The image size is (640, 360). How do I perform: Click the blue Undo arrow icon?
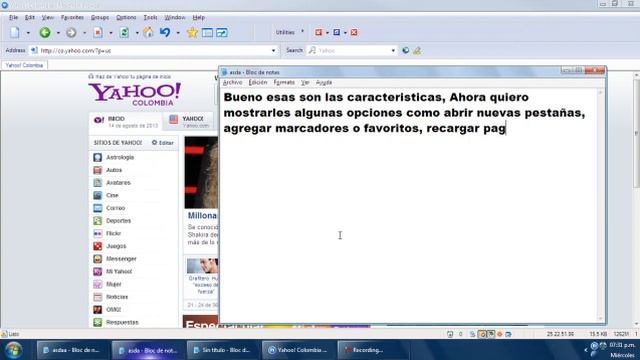[165, 32]
